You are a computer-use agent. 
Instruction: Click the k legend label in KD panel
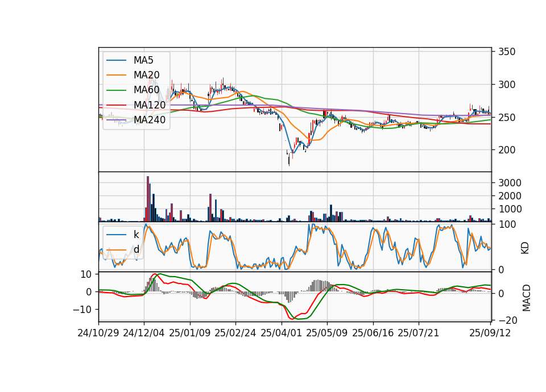pyautogui.click(x=136, y=234)
